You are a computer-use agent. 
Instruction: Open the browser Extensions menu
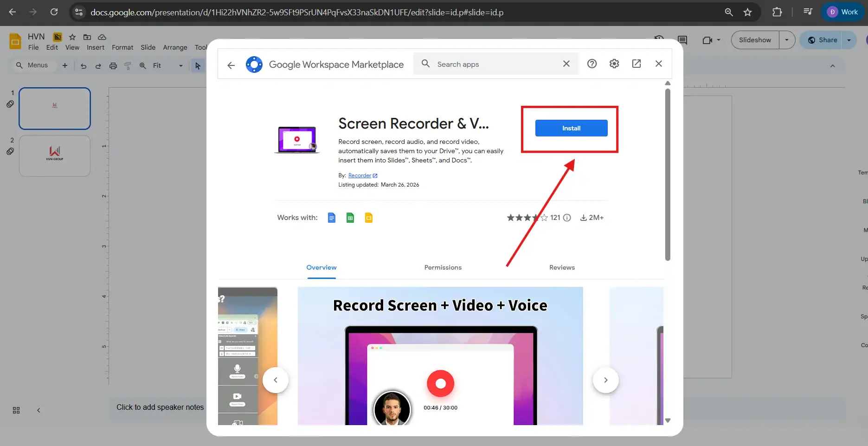tap(777, 12)
